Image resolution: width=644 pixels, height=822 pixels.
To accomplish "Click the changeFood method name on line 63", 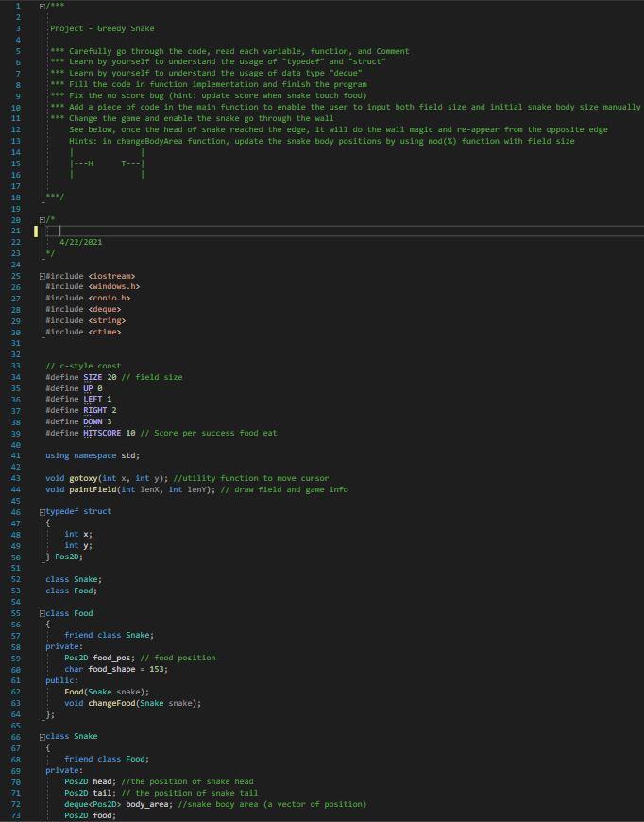I will click(x=111, y=703).
